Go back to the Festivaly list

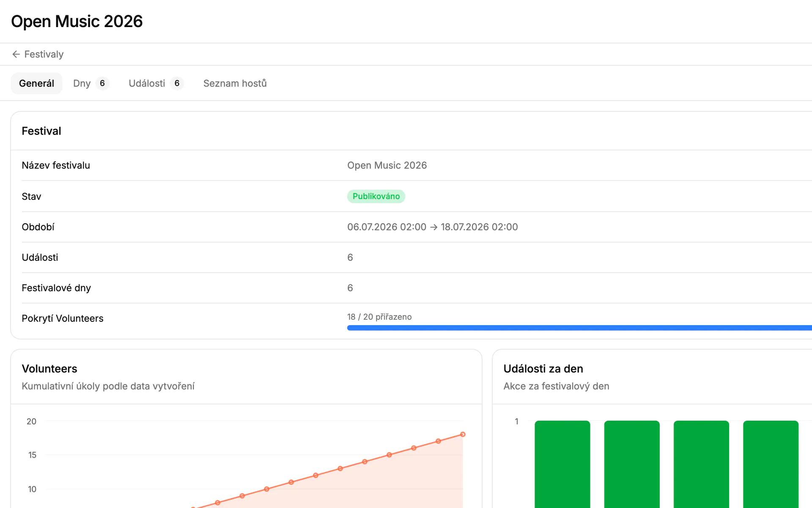click(38, 54)
